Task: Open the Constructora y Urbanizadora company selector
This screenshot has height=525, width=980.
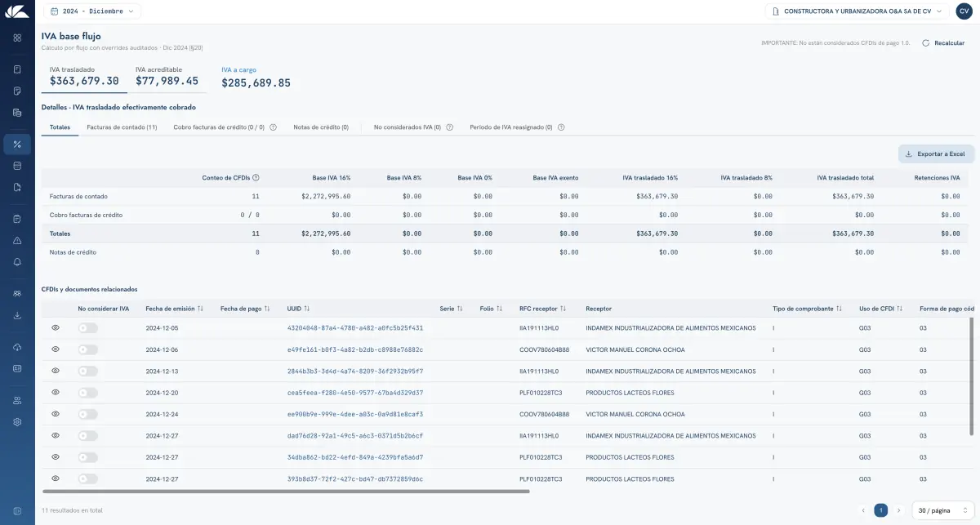Action: click(857, 11)
